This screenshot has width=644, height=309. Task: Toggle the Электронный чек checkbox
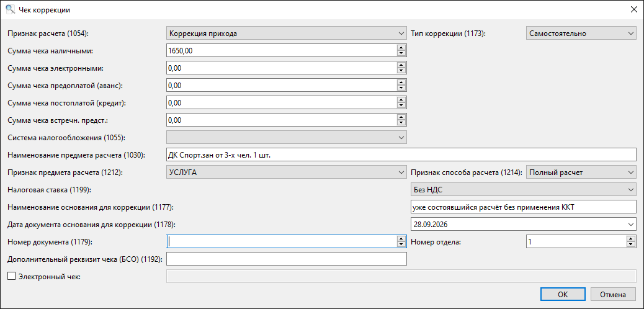pos(12,277)
